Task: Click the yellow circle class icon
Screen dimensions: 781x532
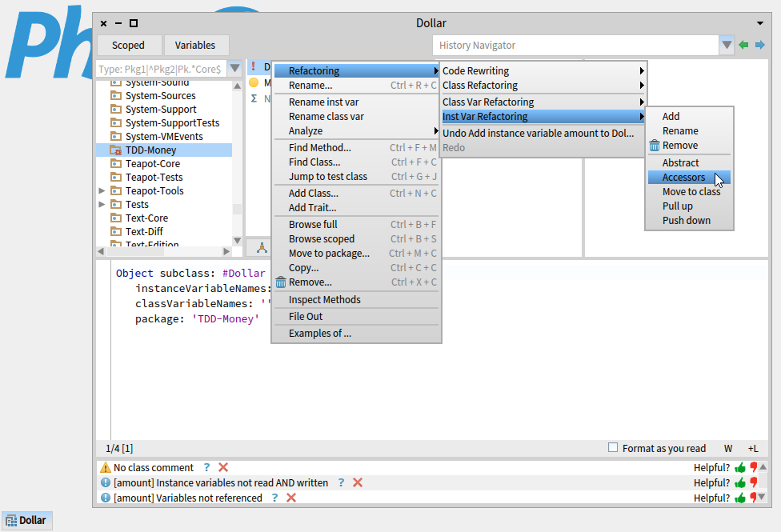Action: click(x=254, y=82)
